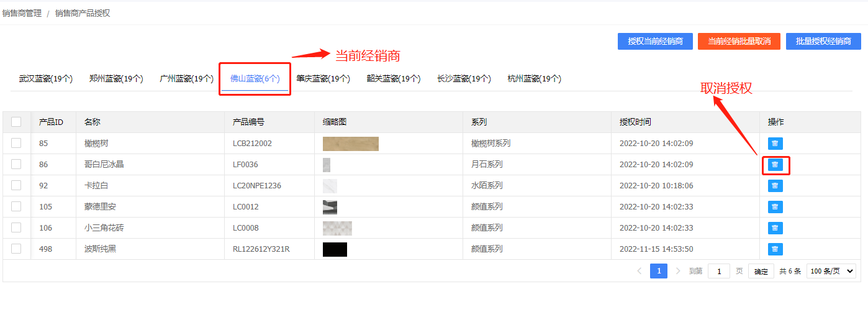Open the 郑州蓝瓷(19个) tab
Viewport: 868px width, 317px height.
116,79
